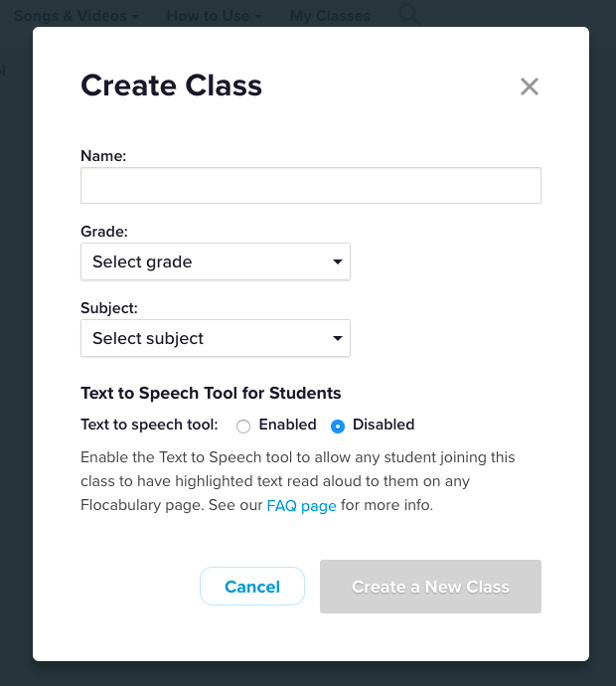Click the Grade dropdown arrow caret

[338, 262]
